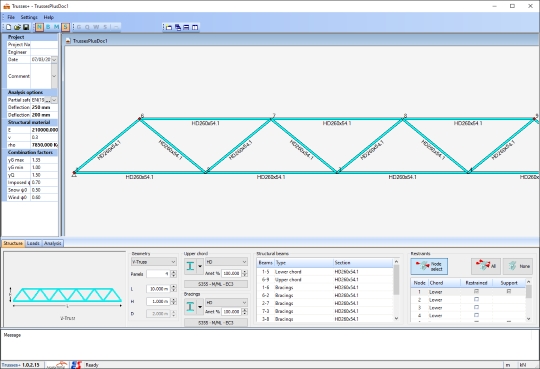Toggle the N display button in toolbar
540x369 pixels.
click(39, 27)
